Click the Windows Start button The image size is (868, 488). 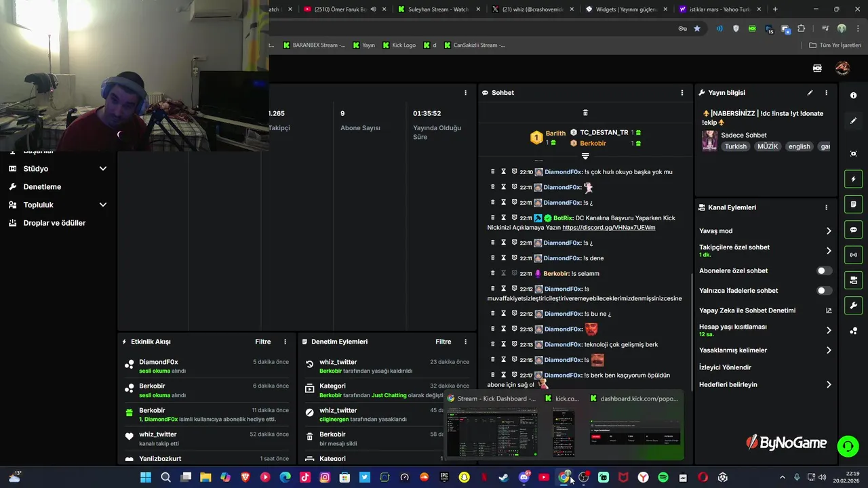(146, 477)
